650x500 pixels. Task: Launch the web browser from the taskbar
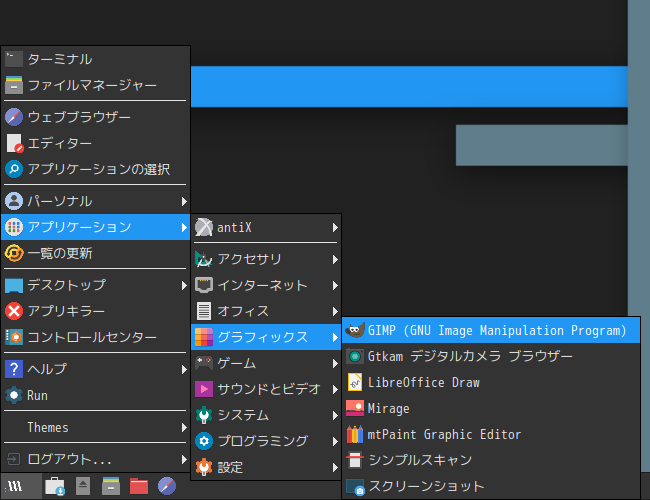tap(167, 486)
